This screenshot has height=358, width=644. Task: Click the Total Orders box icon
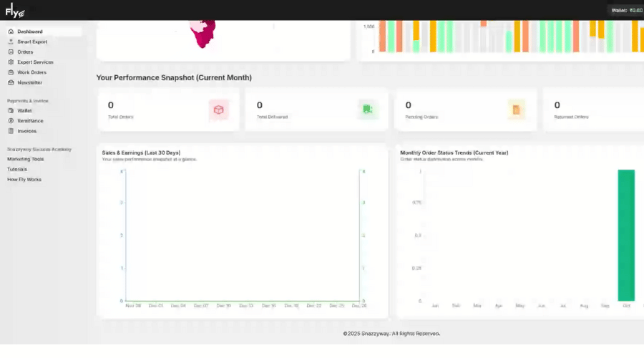click(x=218, y=110)
